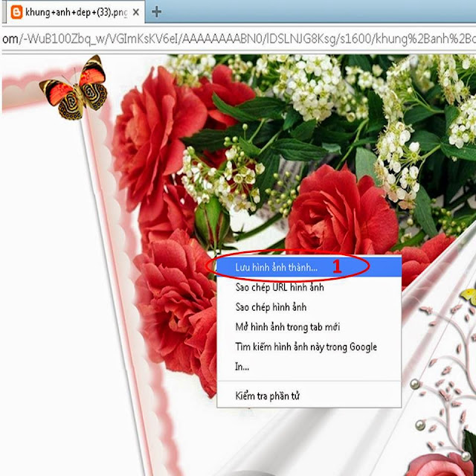Choose "Kiểm tra phần tử" menu entry

click(x=309, y=396)
